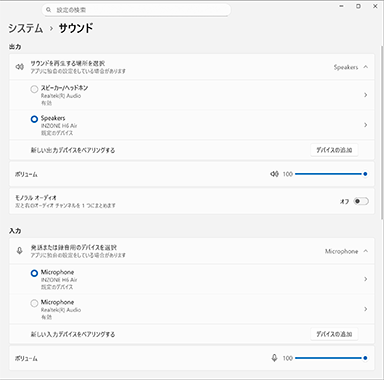384x380 pixels.
Task: Collapse the input device list chevron
Action: click(366, 251)
